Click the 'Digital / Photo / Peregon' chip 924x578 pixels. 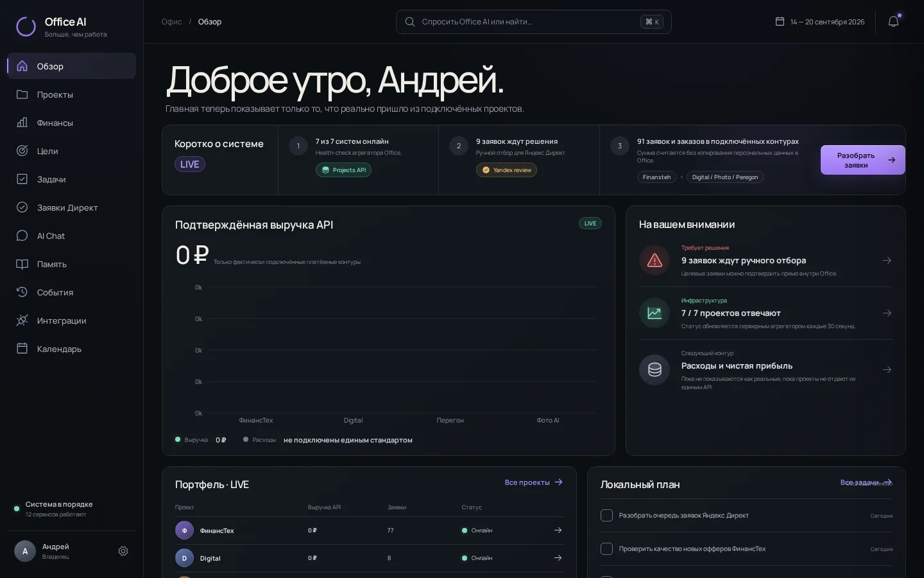[725, 177]
